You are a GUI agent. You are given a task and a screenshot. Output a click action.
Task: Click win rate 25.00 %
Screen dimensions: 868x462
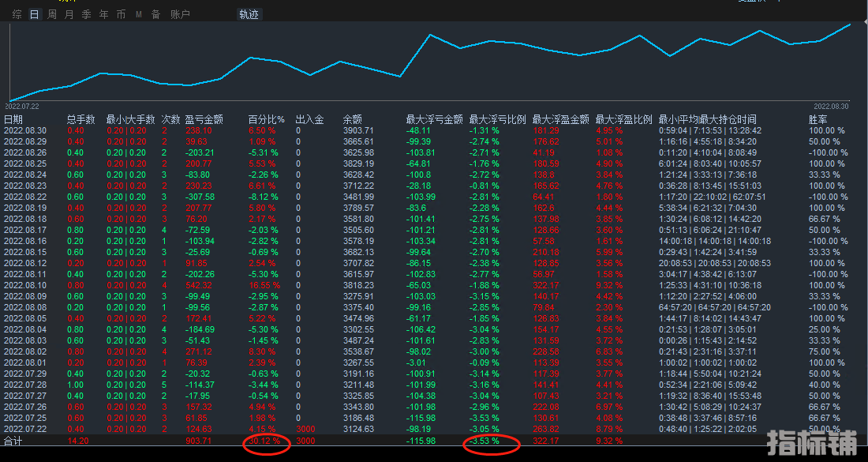click(x=825, y=329)
